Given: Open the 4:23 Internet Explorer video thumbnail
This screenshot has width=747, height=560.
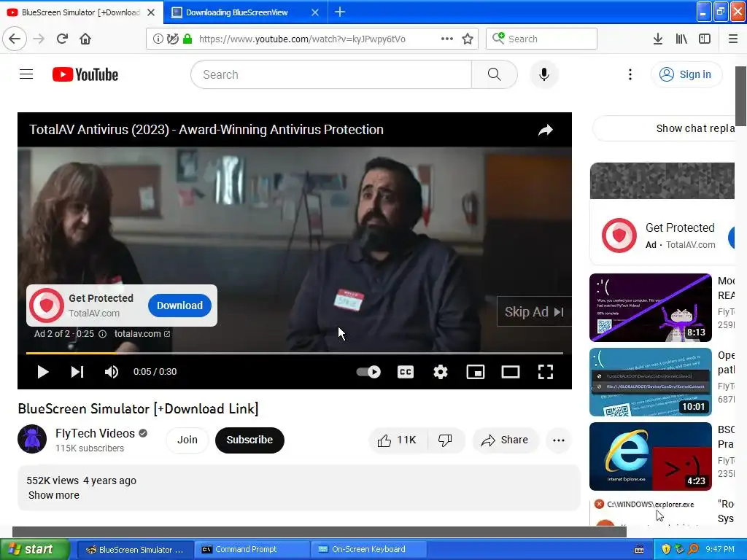Looking at the screenshot, I should click(x=650, y=456).
